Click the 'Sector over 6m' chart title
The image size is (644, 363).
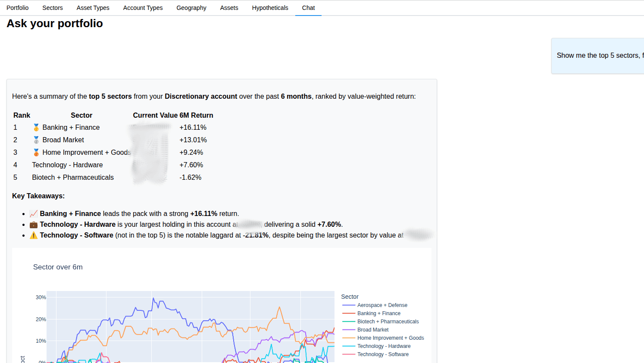pos(58,267)
